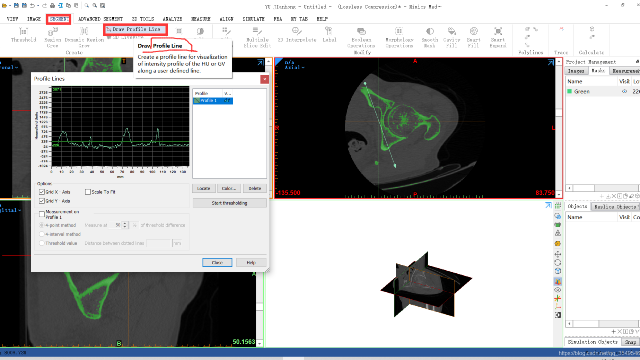
Task: Enable Measurement on Profile 1 checkbox
Action: tap(42, 214)
